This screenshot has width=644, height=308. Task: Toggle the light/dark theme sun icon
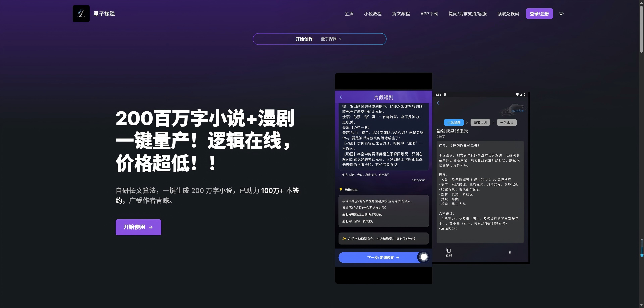coord(561,14)
